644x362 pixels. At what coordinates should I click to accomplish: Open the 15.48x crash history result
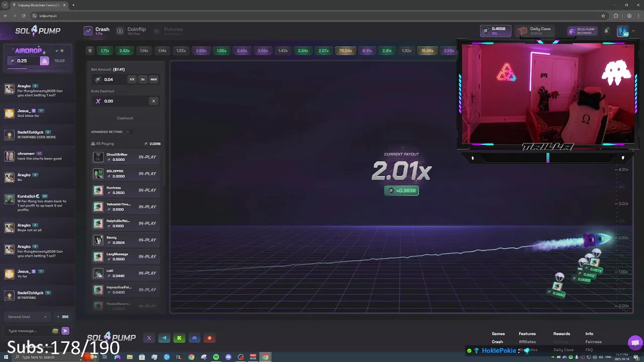[x=428, y=51]
